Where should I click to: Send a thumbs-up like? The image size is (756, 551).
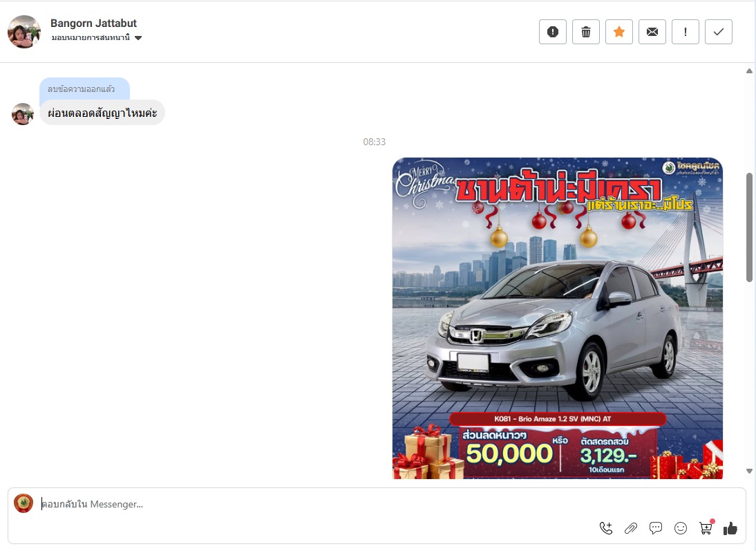[x=730, y=528]
